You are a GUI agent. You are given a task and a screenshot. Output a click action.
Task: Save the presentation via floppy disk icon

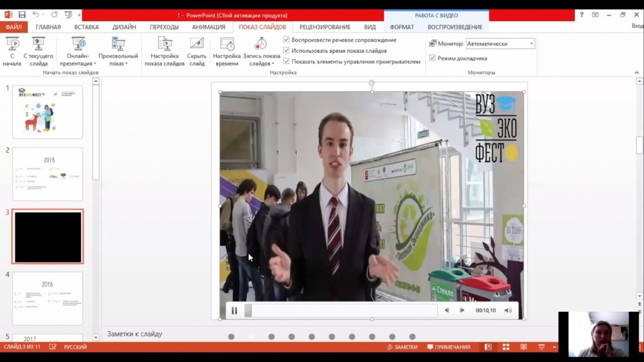tap(22, 15)
